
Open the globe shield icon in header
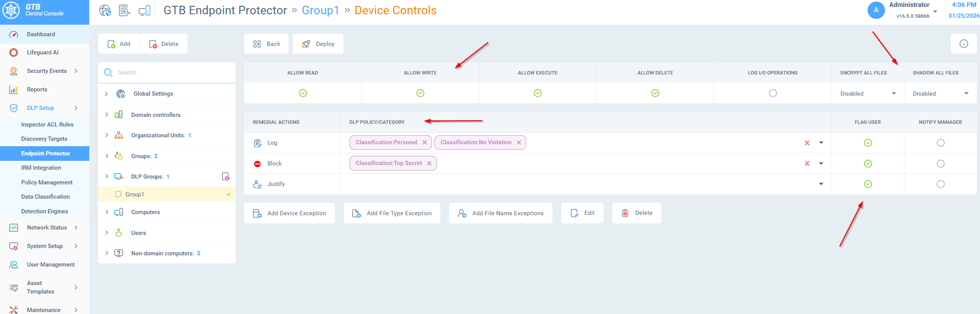[x=105, y=10]
